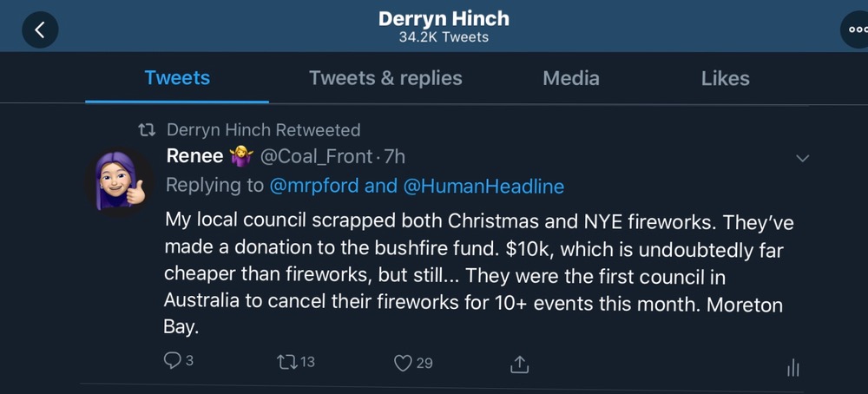The image size is (868, 394).
Task: Share the tweet using the share icon
Action: pyautogui.click(x=519, y=363)
